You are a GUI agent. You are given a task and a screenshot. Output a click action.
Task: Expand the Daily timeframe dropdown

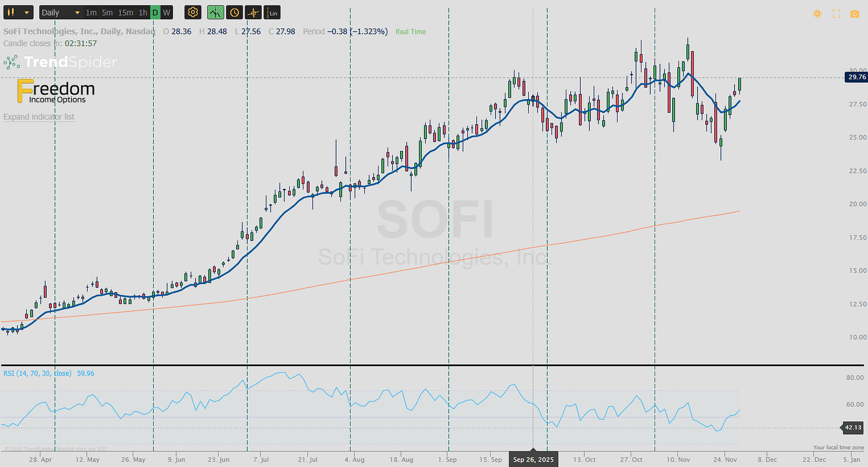[x=61, y=13]
